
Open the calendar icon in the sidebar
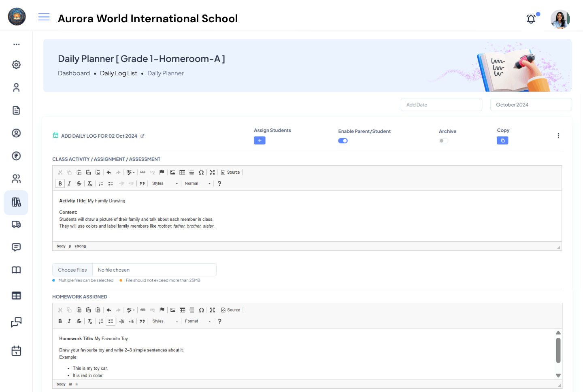click(16, 351)
